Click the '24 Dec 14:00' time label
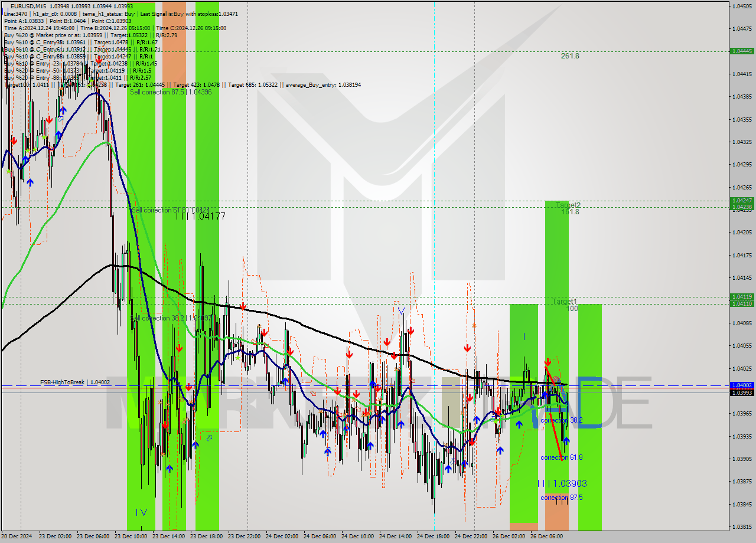 coord(395,537)
